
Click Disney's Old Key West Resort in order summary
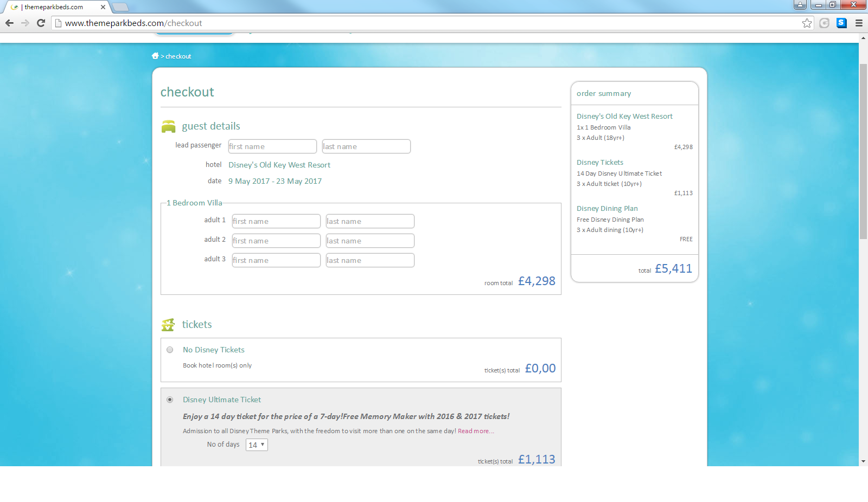tap(624, 116)
